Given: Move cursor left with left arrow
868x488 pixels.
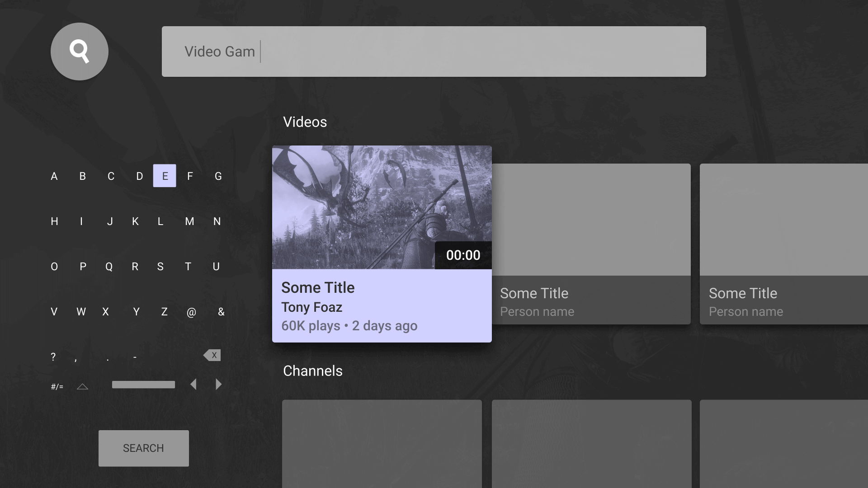Looking at the screenshot, I should (193, 385).
